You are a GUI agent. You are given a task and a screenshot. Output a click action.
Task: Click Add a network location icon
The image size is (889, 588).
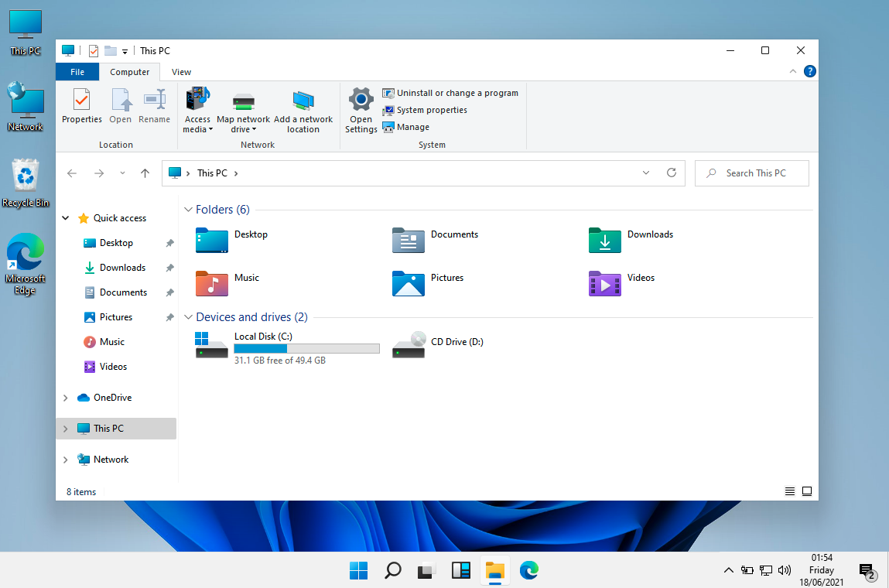[303, 102]
